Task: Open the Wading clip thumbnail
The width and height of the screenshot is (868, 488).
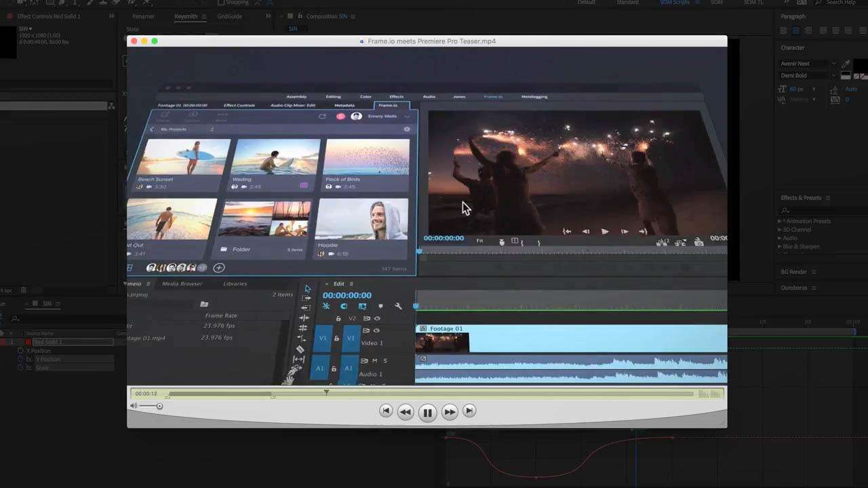Action: pyautogui.click(x=277, y=157)
